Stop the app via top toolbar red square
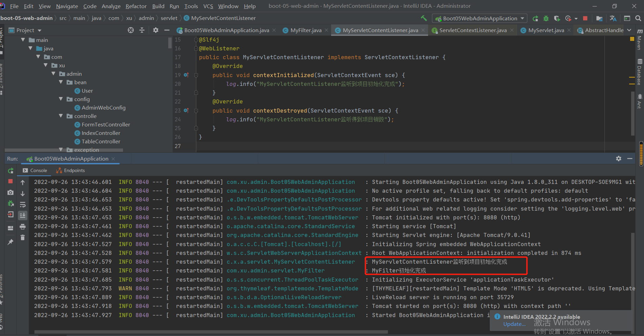Image resolution: width=644 pixels, height=336 pixels. pyautogui.click(x=585, y=18)
